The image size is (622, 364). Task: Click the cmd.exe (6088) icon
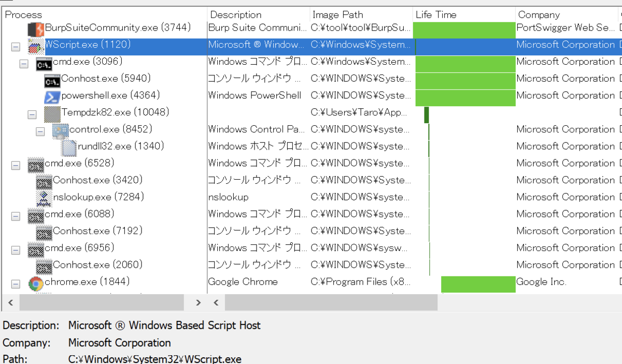(x=35, y=216)
